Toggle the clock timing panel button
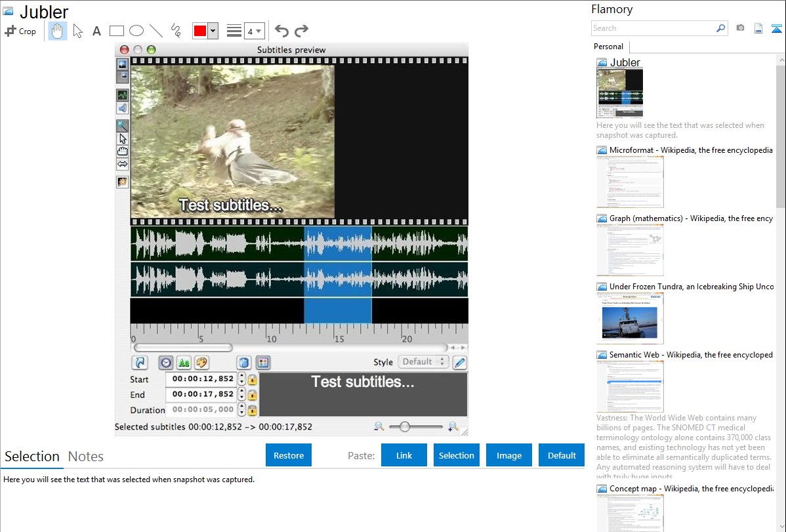The width and height of the screenshot is (786, 532). point(166,363)
